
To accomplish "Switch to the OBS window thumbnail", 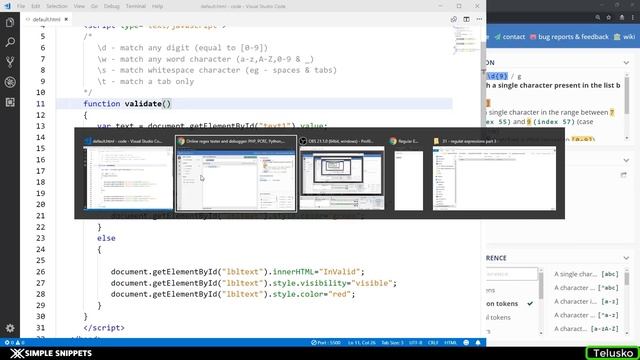I will [342, 173].
